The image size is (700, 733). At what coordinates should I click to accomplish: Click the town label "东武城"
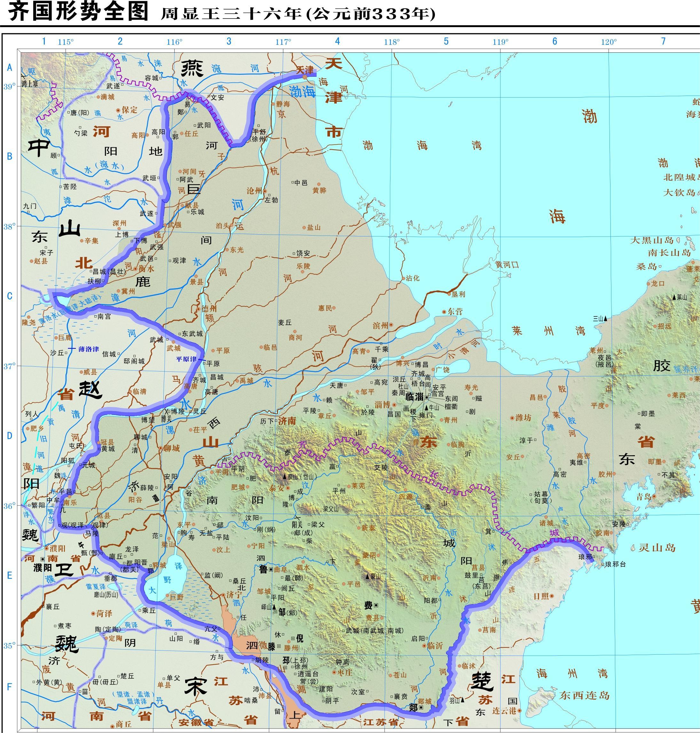193,334
